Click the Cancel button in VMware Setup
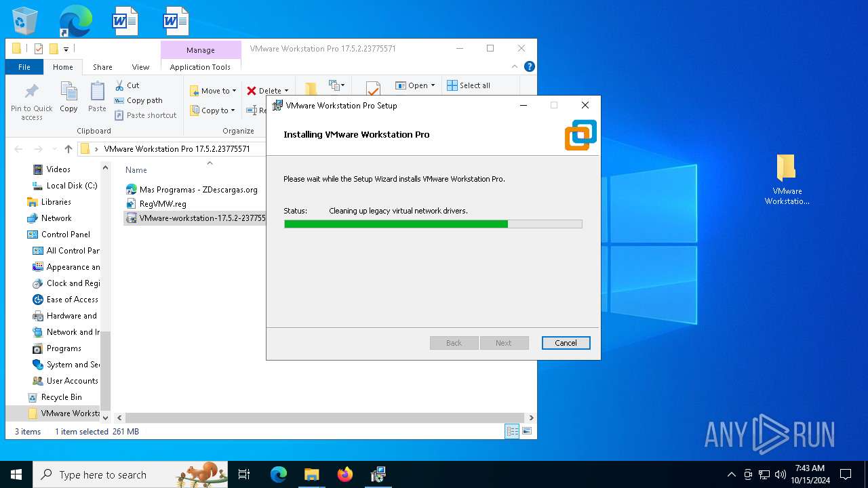868x488 pixels. [566, 343]
